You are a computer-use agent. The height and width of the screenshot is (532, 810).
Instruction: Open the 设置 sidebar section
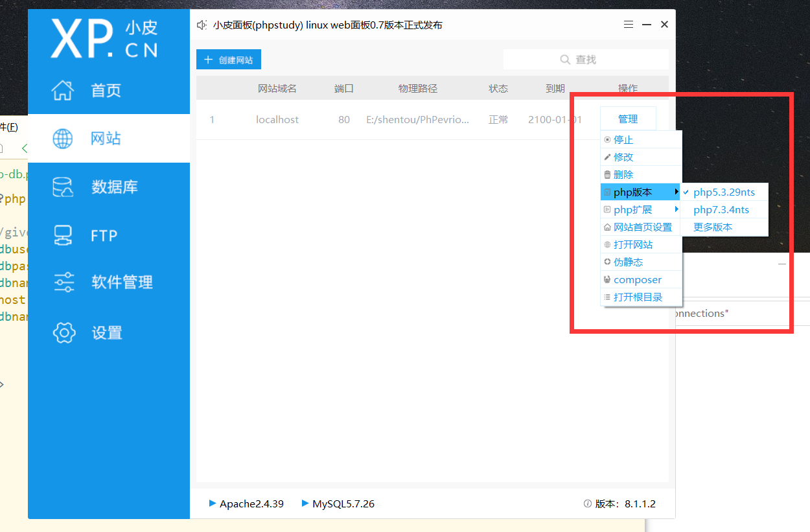(109, 332)
